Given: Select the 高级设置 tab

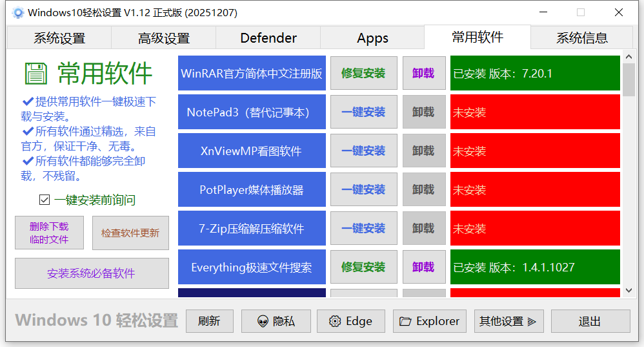Looking at the screenshot, I should pyautogui.click(x=164, y=38).
